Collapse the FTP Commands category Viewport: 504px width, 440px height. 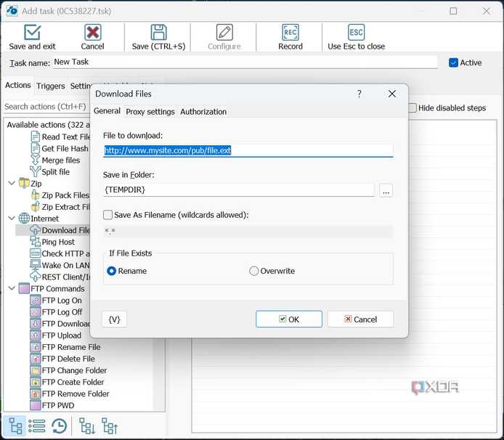click(12, 288)
